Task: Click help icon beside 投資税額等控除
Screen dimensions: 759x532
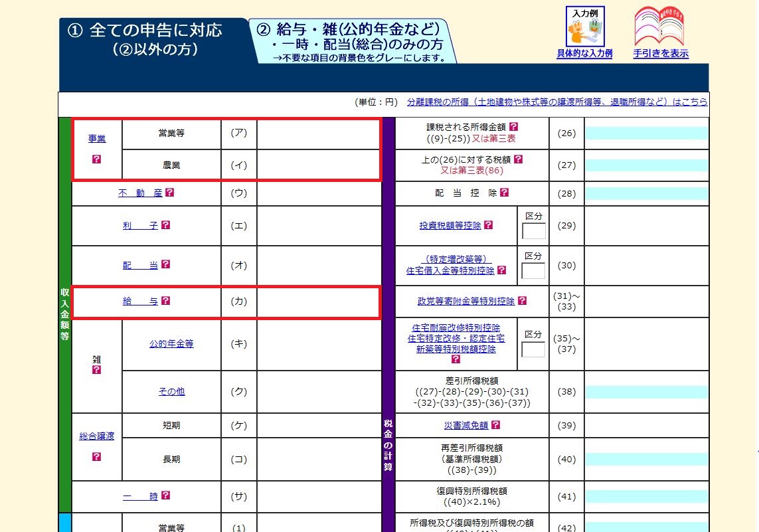Action: [x=489, y=225]
